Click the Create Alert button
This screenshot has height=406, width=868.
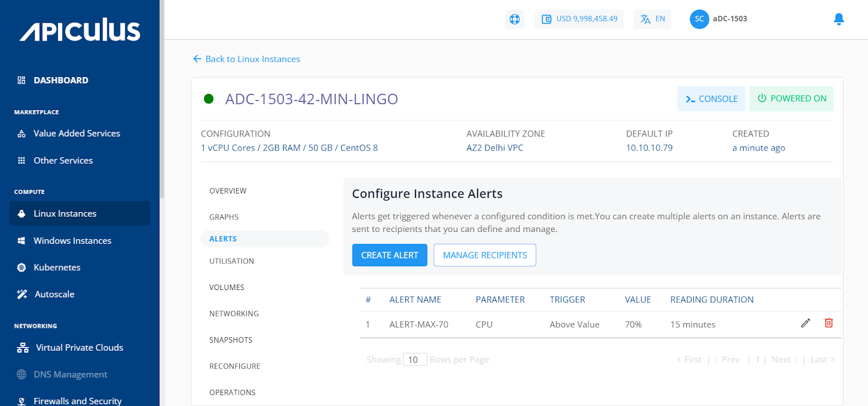click(x=390, y=255)
